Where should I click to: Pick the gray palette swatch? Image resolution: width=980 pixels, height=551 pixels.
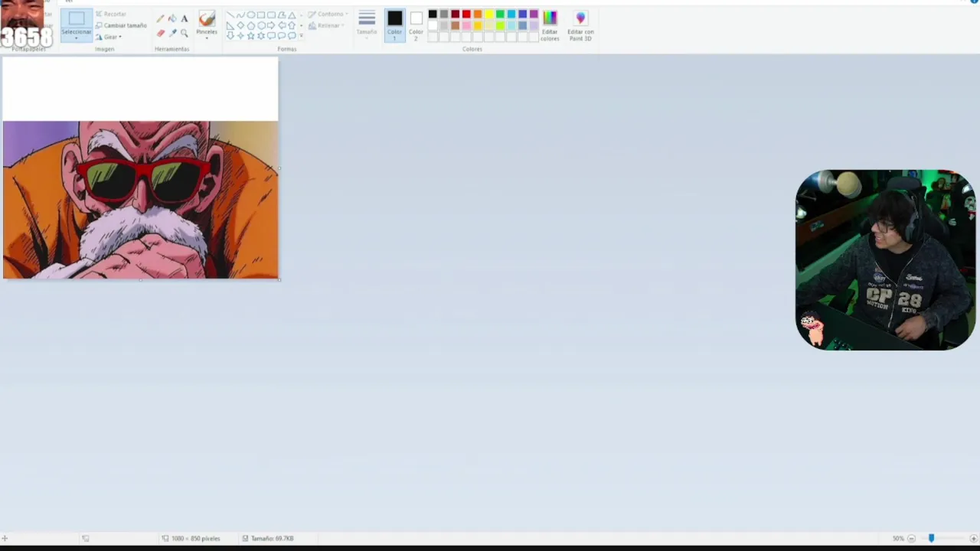[444, 14]
